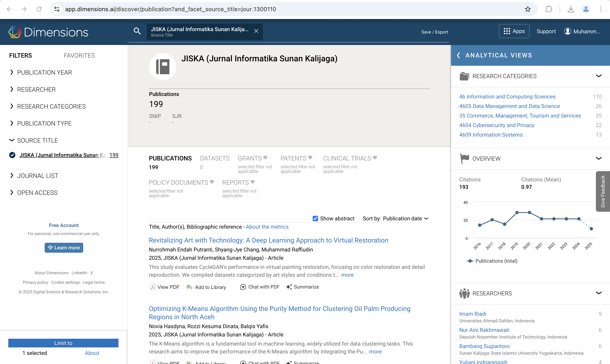
Task: Click the View PDF icon for Revitalizing Art
Action: point(153,287)
